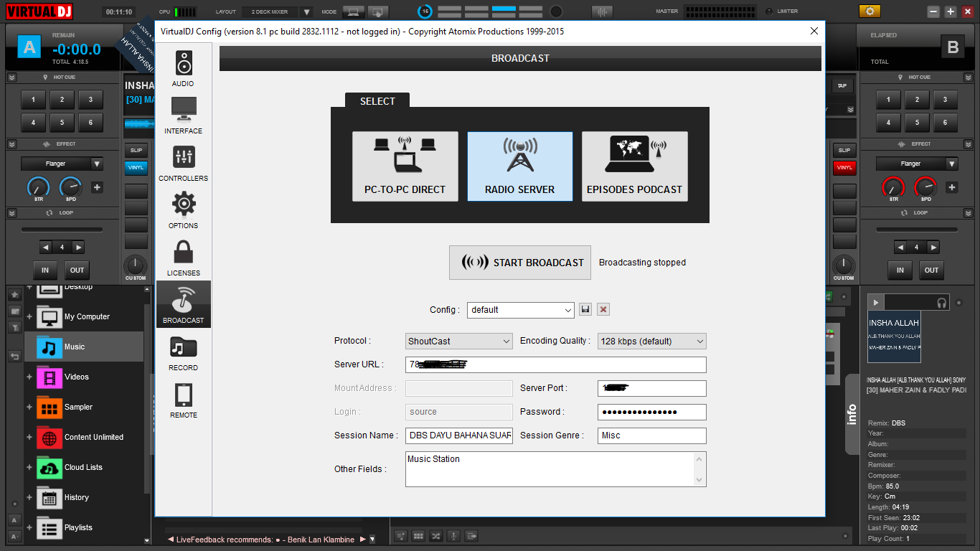Click the START BROADCAST button
Viewport: 980px width, 551px height.
pos(519,262)
